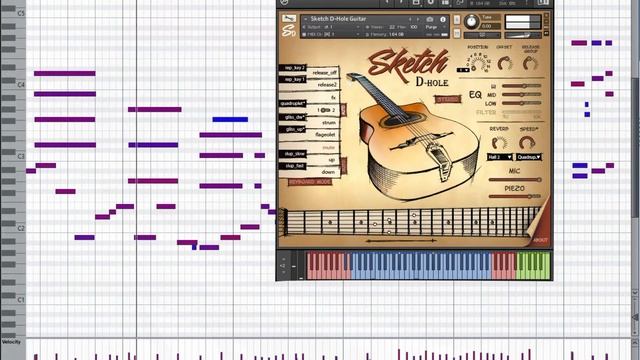Select the fx keyswitch
The height and width of the screenshot is (360, 640).
point(324,98)
